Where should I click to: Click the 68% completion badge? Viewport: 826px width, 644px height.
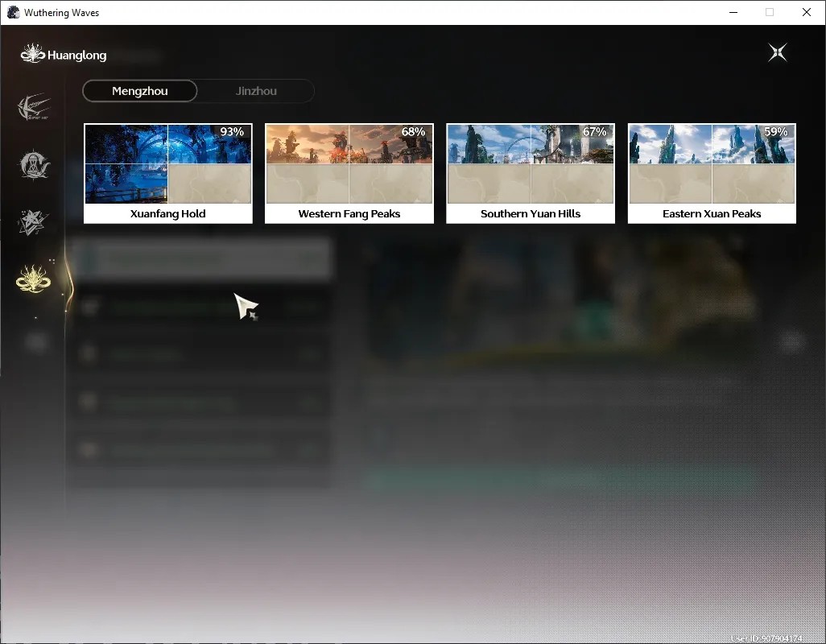coord(413,132)
